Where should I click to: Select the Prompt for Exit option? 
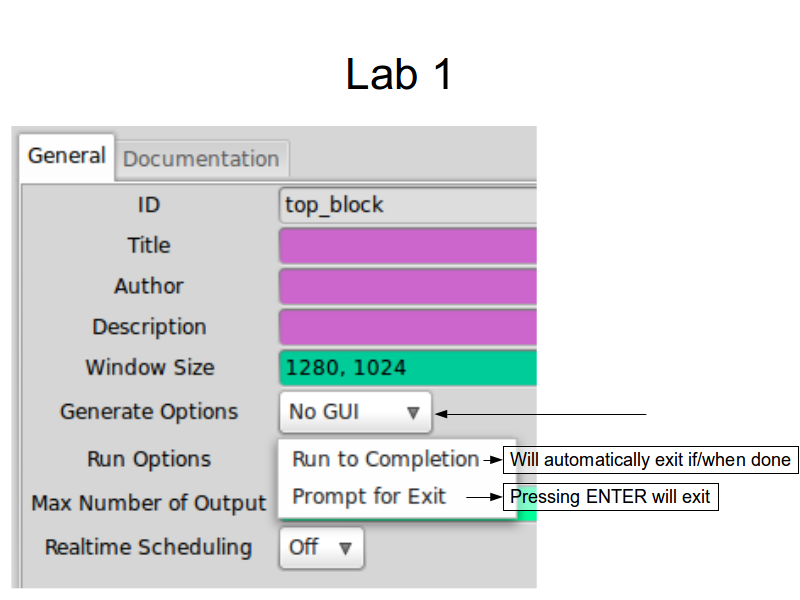(x=369, y=496)
